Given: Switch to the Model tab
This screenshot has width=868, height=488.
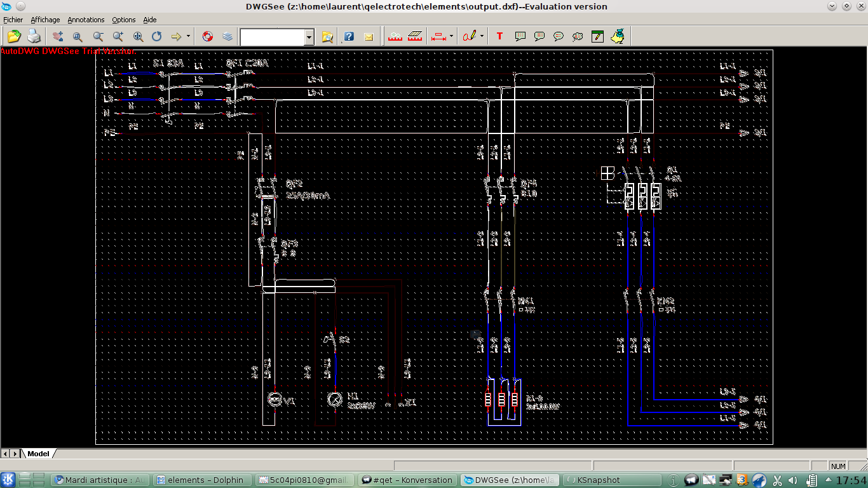Looking at the screenshot, I should click(x=39, y=454).
